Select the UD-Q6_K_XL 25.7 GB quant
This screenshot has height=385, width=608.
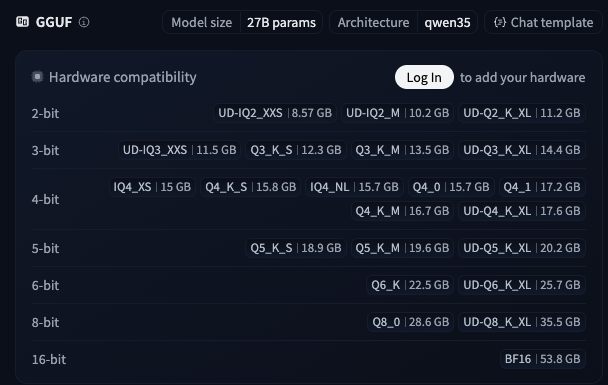pos(522,285)
